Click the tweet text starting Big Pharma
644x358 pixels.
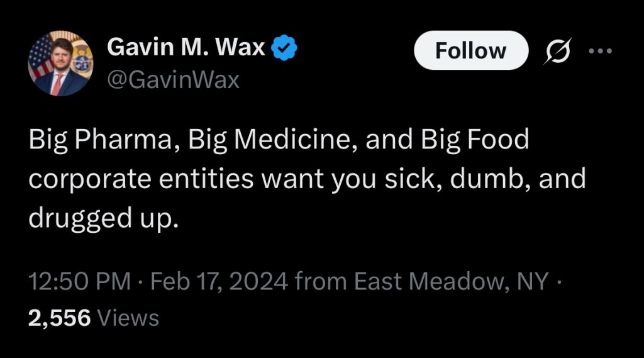coord(307,178)
